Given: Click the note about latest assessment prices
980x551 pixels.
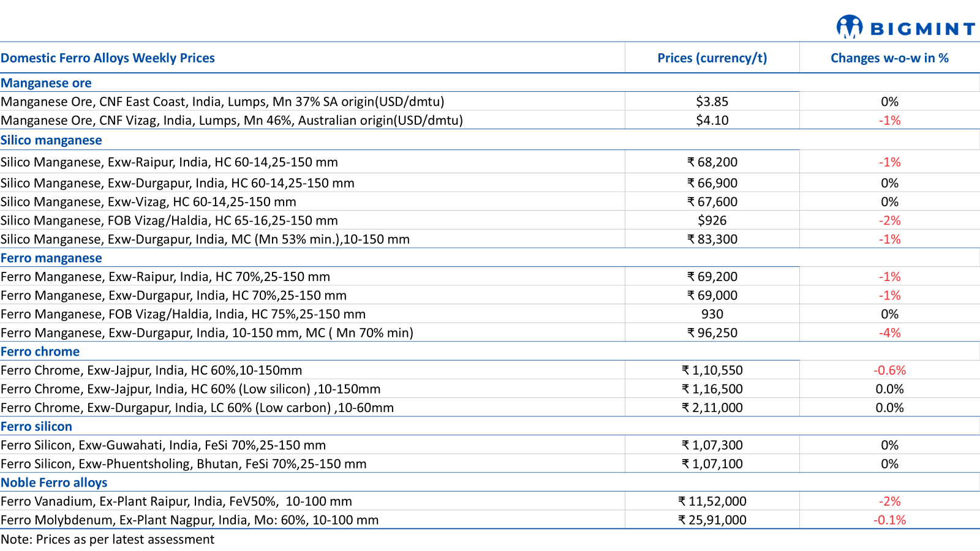Looking at the screenshot, I should [108, 539].
